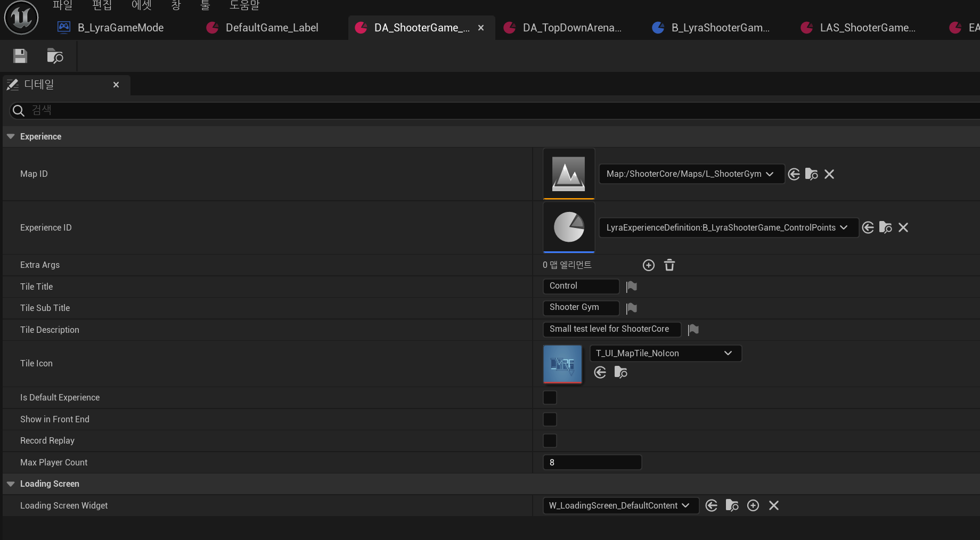Open the 도움말 menu

pyautogui.click(x=244, y=5)
